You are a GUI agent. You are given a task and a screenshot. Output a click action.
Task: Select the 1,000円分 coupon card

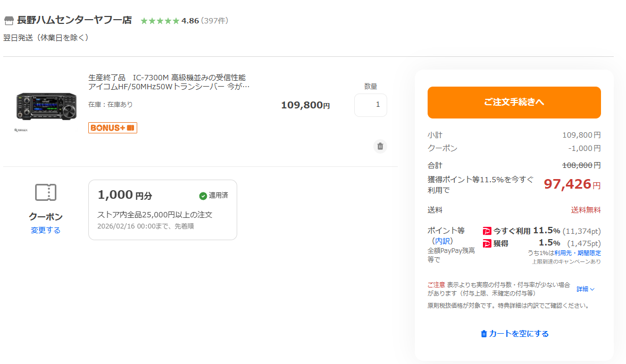[x=162, y=210]
